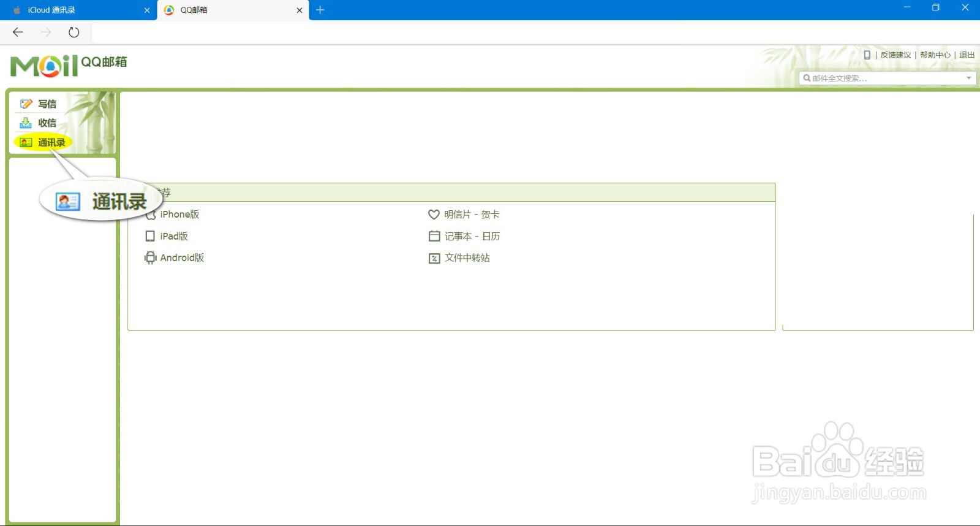The height and width of the screenshot is (526, 980).
Task: Click 退出 to log out
Action: (x=967, y=55)
